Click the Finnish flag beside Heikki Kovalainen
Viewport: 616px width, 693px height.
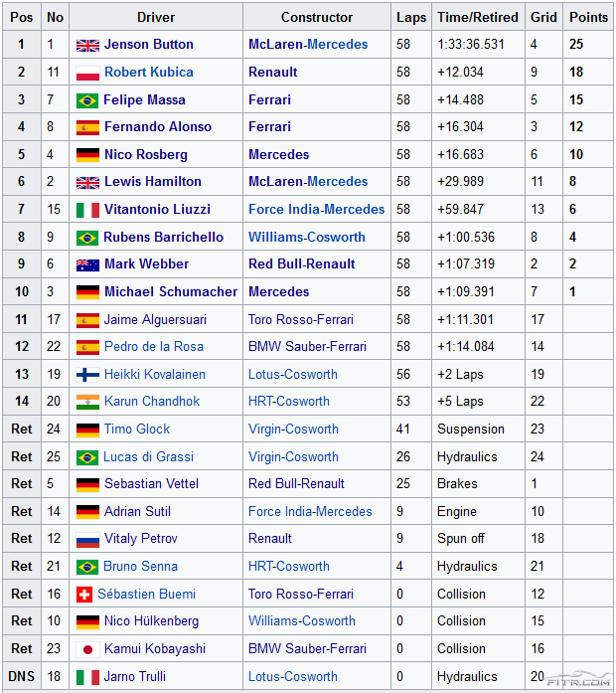pos(87,375)
